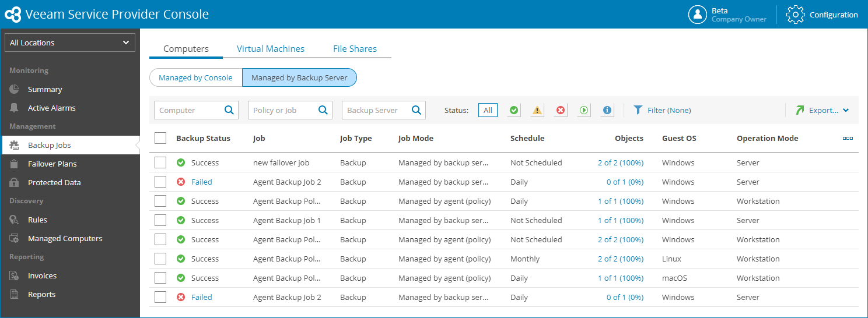Click the Beta user account icon
The image size is (868, 318).
[697, 15]
